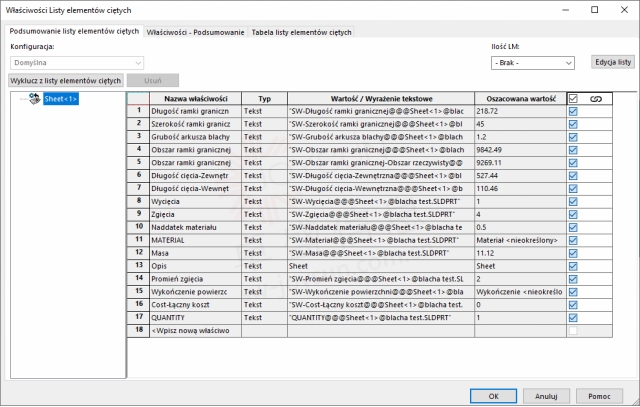640x407 pixels.
Task: Click Wyklucz z listy elementów ciętych button
Action: (x=66, y=80)
